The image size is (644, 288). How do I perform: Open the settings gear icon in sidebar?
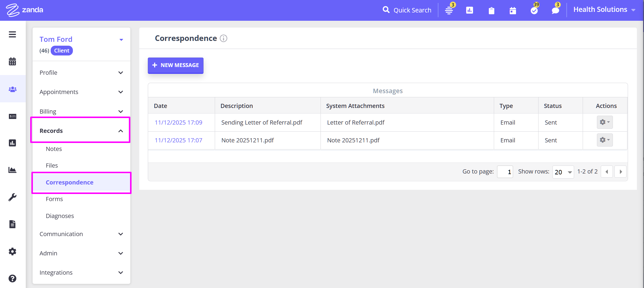click(12, 252)
